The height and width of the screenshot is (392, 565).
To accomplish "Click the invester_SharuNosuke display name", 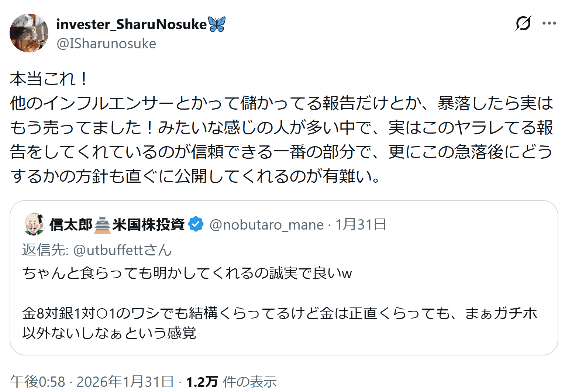I will pos(131,24).
